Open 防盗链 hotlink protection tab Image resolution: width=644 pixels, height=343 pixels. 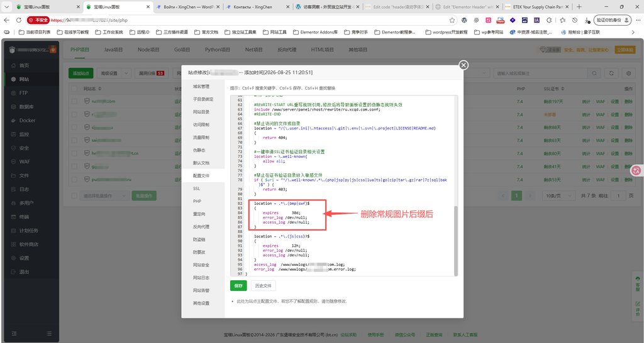click(199, 239)
